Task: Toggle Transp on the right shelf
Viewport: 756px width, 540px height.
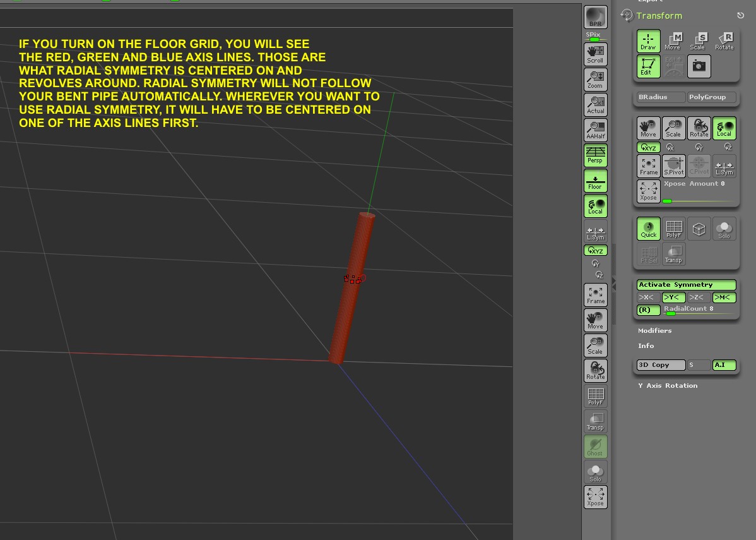Action: [x=596, y=421]
